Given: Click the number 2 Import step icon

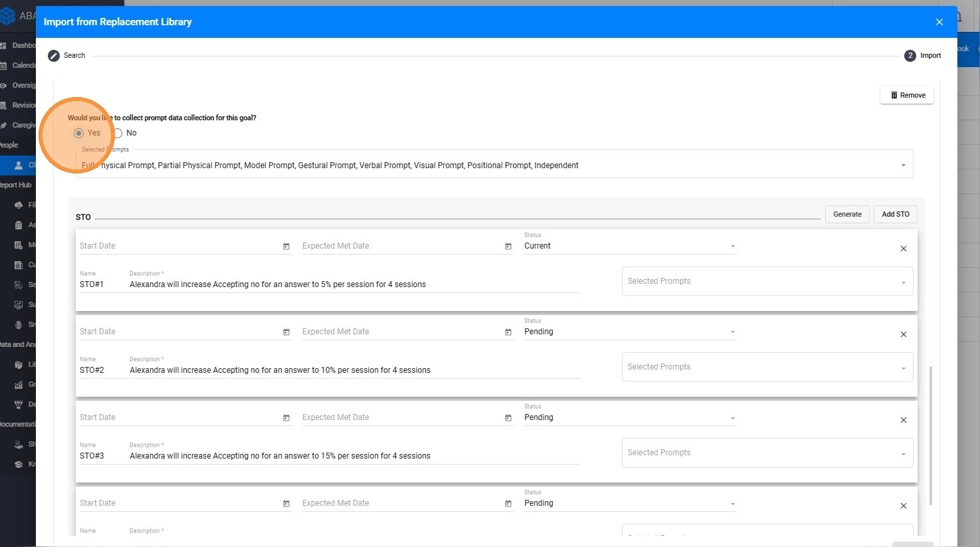Looking at the screenshot, I should click(910, 56).
